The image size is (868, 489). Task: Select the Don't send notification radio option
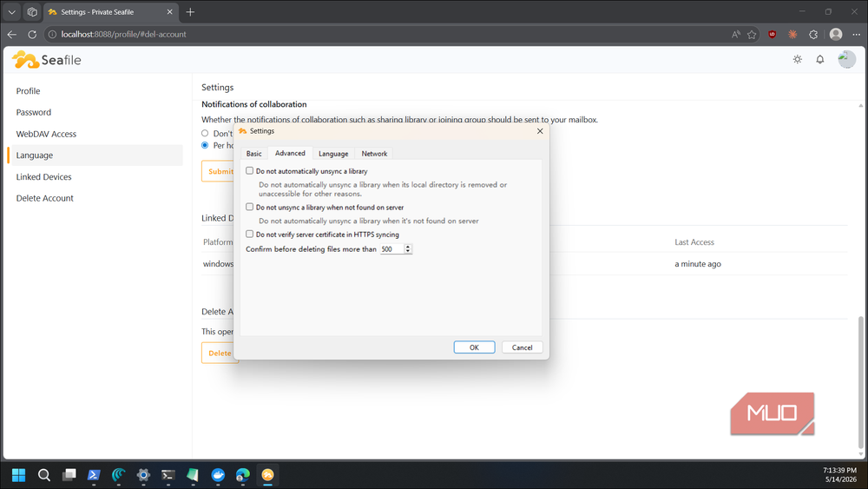pyautogui.click(x=205, y=133)
